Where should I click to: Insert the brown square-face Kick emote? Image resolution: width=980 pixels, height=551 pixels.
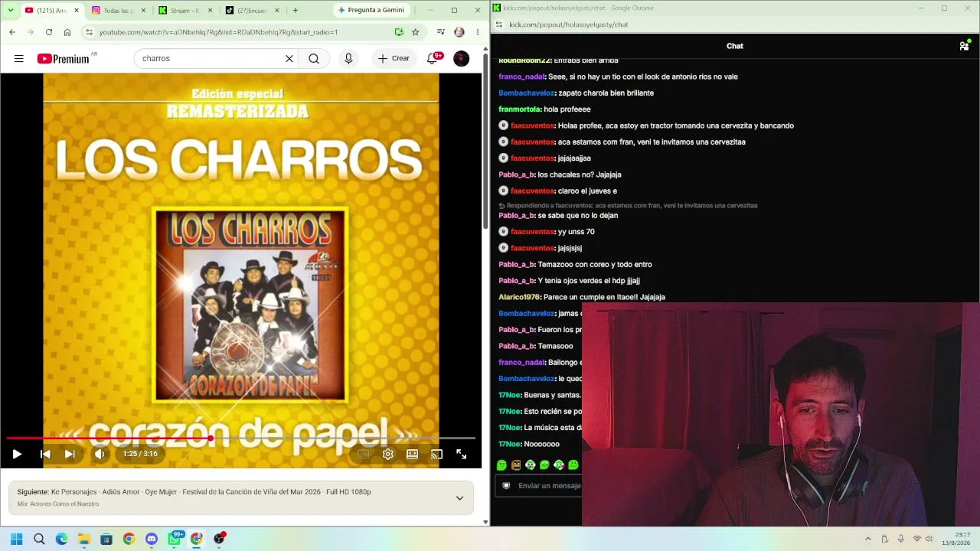(516, 465)
